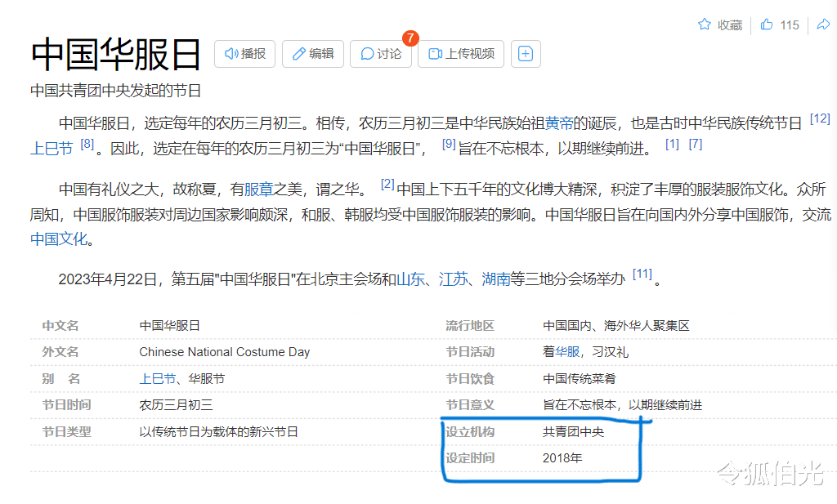Open the 华服 link in 节日活动 row
Image resolution: width=837 pixels, height=504 pixels.
coord(567,352)
